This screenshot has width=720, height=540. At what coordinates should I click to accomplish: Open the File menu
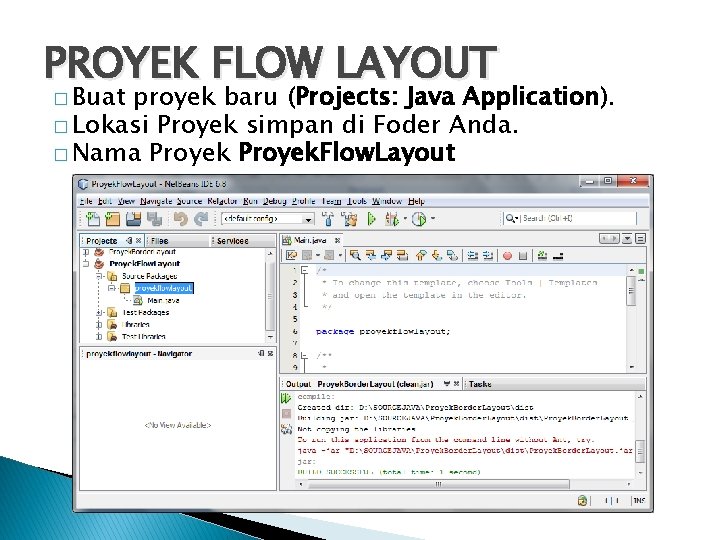click(x=85, y=201)
